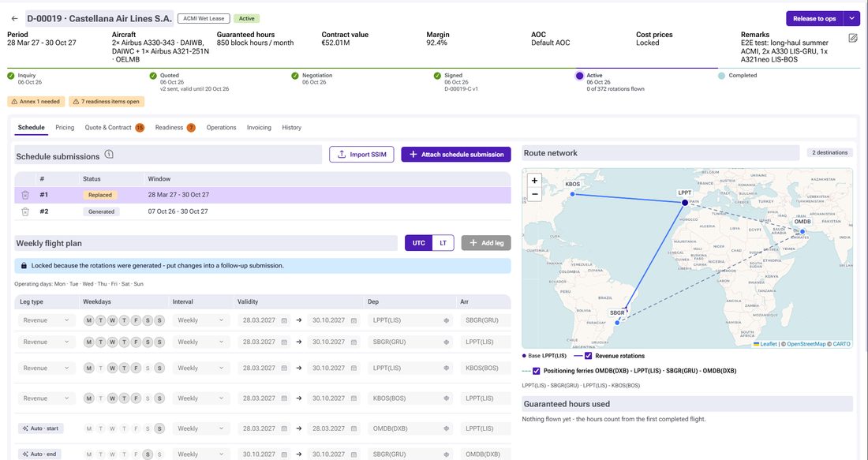Click the lock icon in the locked notice
868x460 pixels.
24,266
